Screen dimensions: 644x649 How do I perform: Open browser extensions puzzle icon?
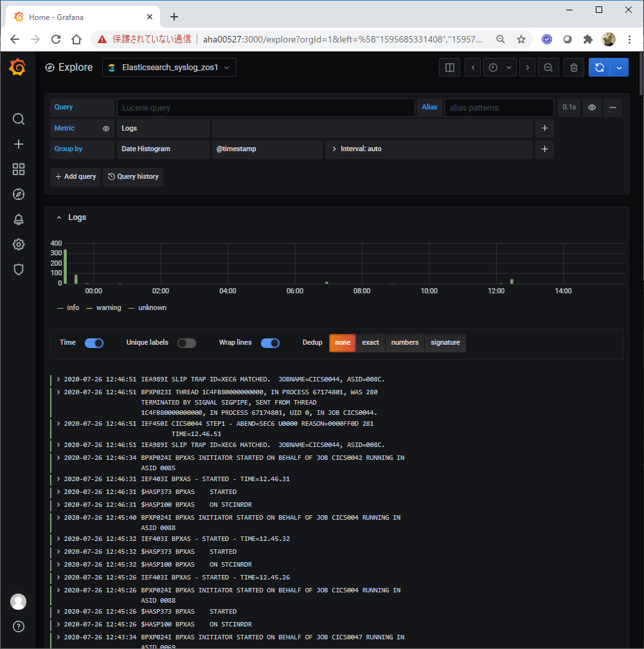(x=587, y=39)
